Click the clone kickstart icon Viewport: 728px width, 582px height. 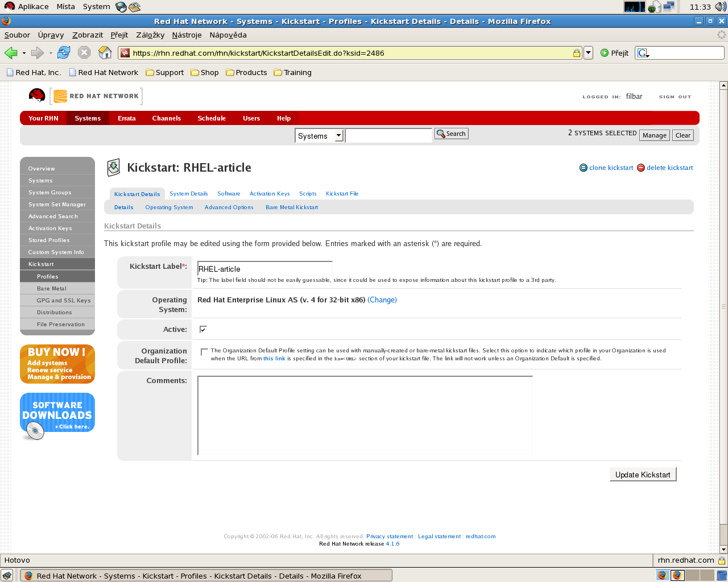(583, 168)
